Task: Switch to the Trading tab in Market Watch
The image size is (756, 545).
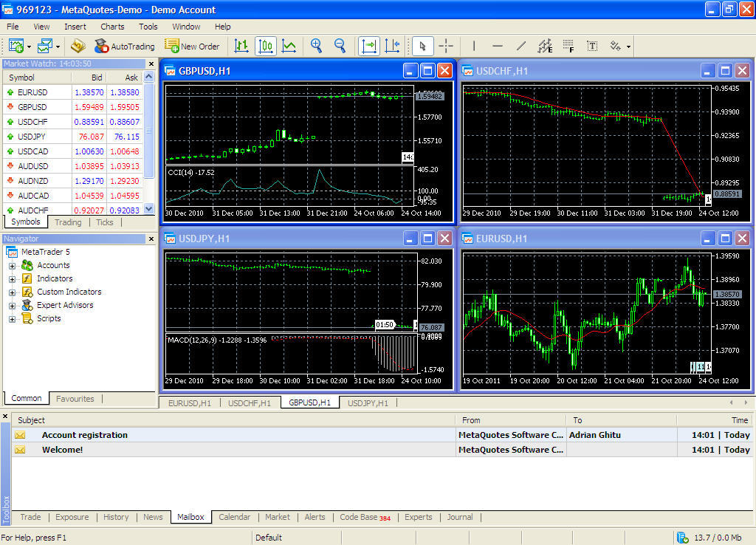Action: point(68,222)
